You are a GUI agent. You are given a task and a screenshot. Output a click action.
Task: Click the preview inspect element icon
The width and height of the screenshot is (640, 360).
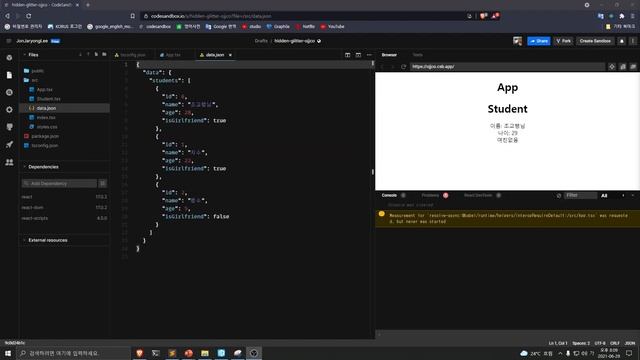click(612, 67)
